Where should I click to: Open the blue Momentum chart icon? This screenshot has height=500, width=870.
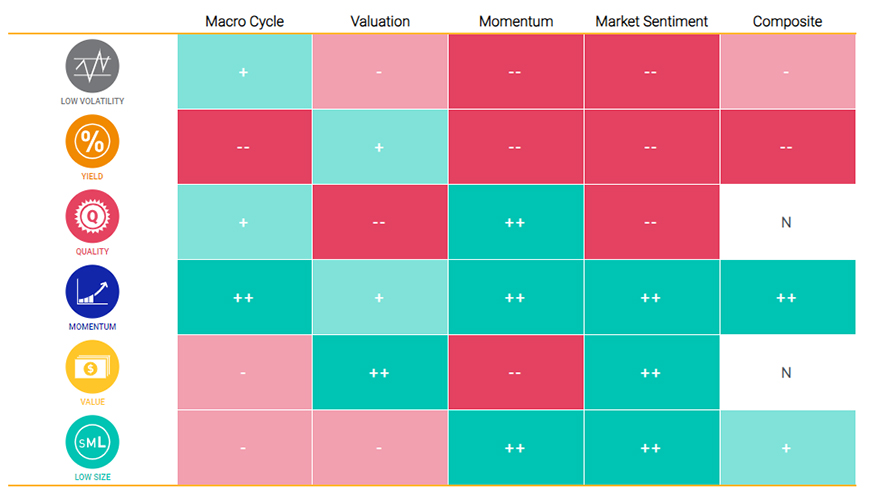(x=92, y=292)
